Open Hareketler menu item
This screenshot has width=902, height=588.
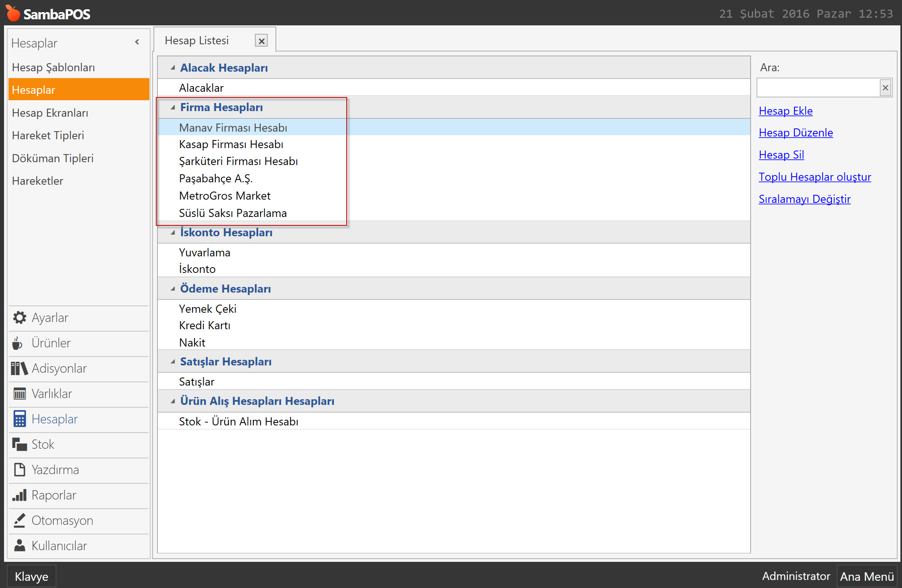79,181
